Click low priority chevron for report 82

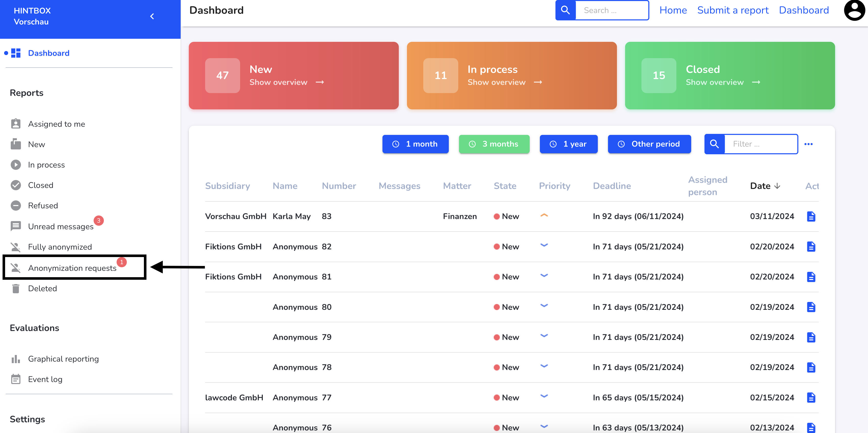point(544,245)
